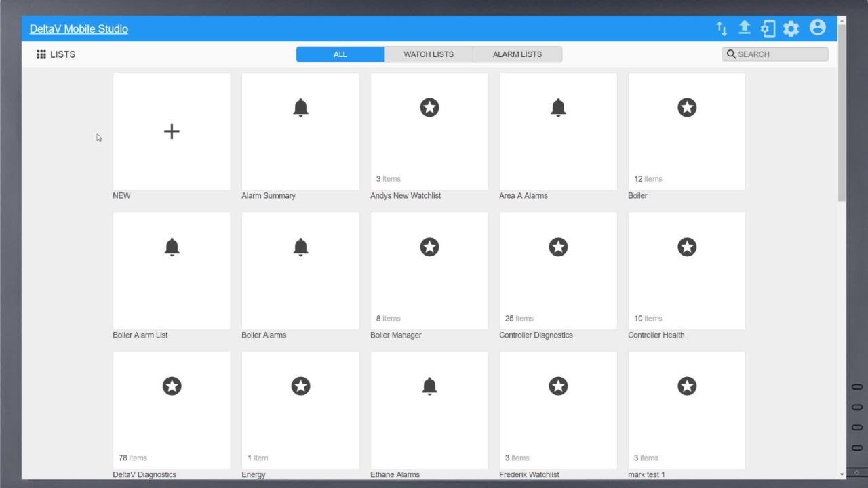Click the scrollbar up arrow
This screenshot has height=488, width=868.
click(842, 20)
